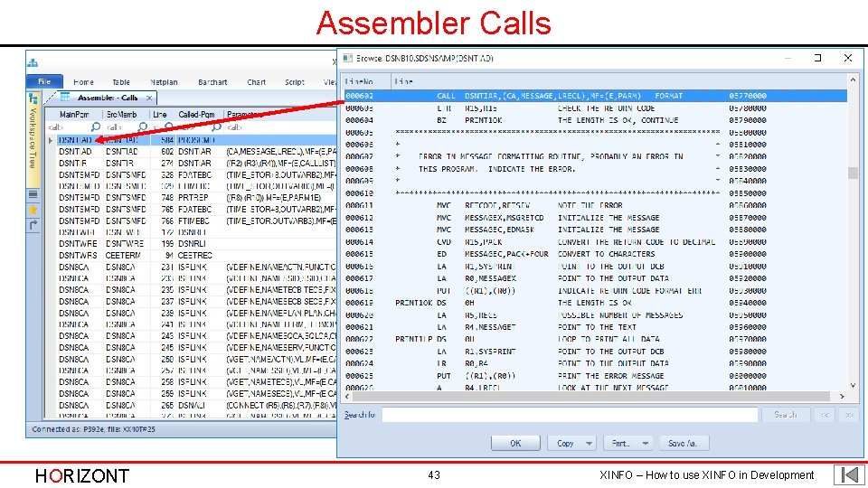Image resolution: width=868 pixels, height=488 pixels.
Task: Select source line 000604 BZ PRINTLOK
Action: pyautogui.click(x=595, y=120)
